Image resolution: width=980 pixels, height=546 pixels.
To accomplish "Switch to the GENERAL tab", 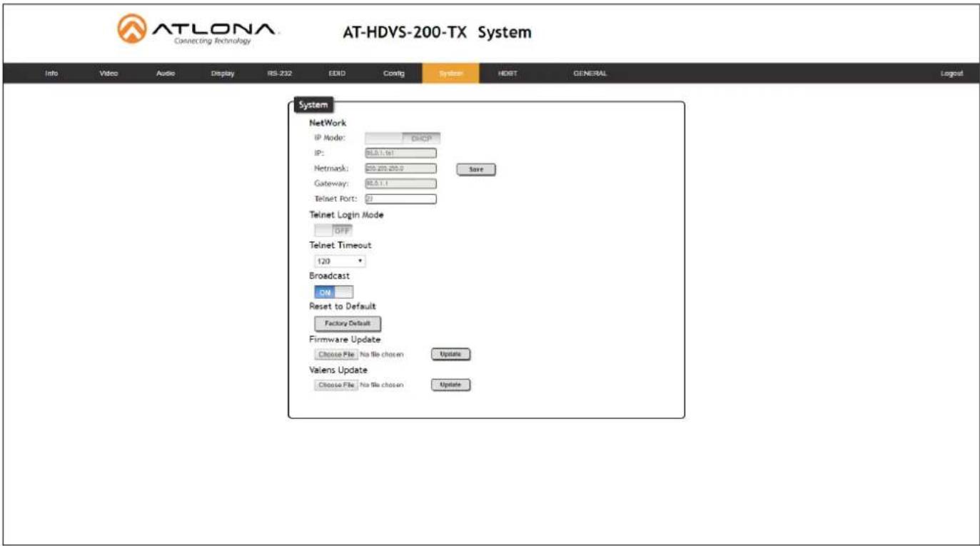I will tap(590, 74).
